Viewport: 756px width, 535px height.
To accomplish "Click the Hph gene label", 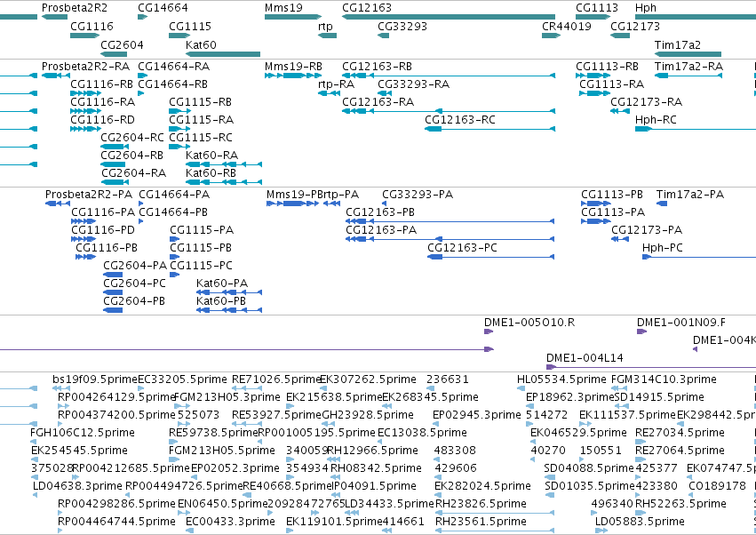I will [x=646, y=8].
